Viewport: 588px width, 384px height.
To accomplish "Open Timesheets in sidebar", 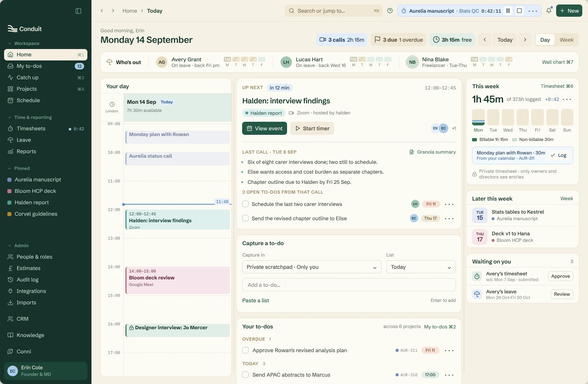I will 46,128.
